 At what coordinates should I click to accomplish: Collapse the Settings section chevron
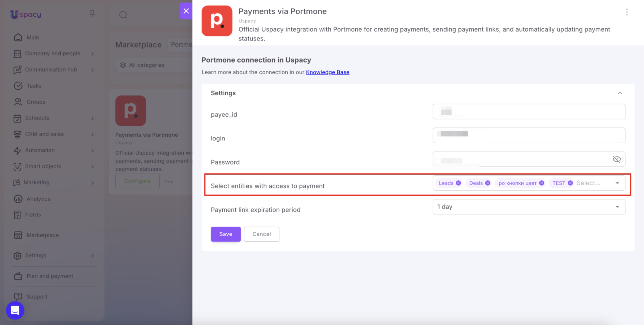[x=620, y=93]
